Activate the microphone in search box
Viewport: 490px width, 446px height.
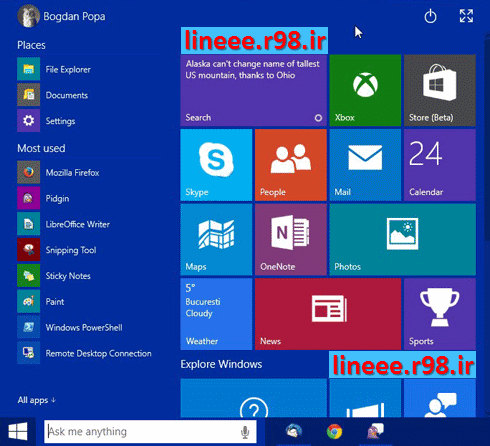(x=245, y=432)
